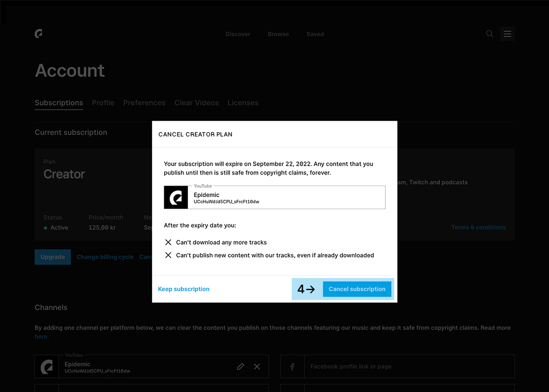This screenshot has width=549, height=392.
Task: Click the Epidemic Sound logo in header
Action: tap(39, 33)
